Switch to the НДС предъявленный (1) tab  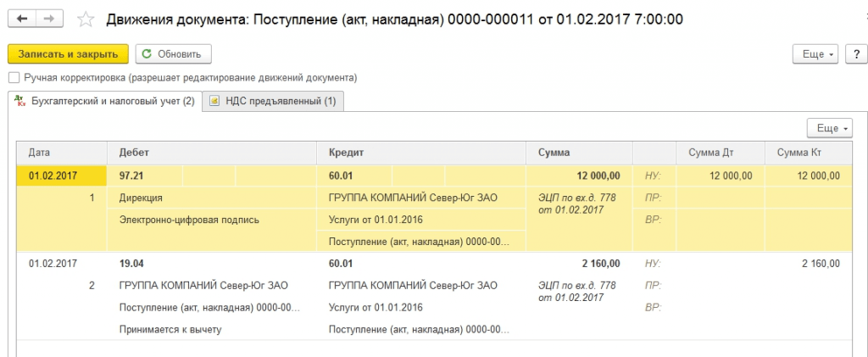tap(280, 102)
